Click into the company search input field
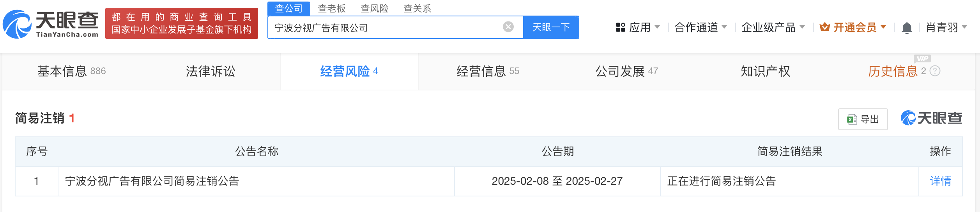 coord(386,28)
